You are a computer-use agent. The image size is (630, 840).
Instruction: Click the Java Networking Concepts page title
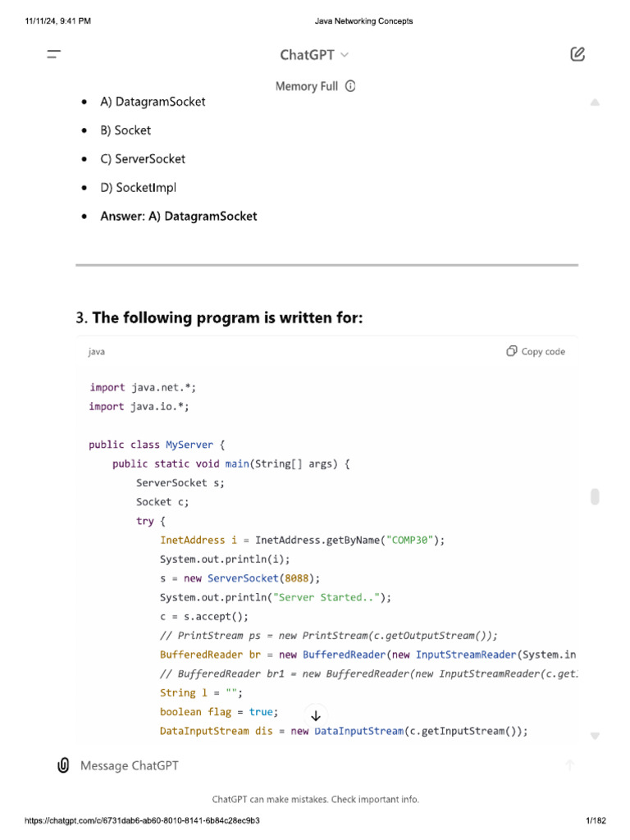[363, 21]
